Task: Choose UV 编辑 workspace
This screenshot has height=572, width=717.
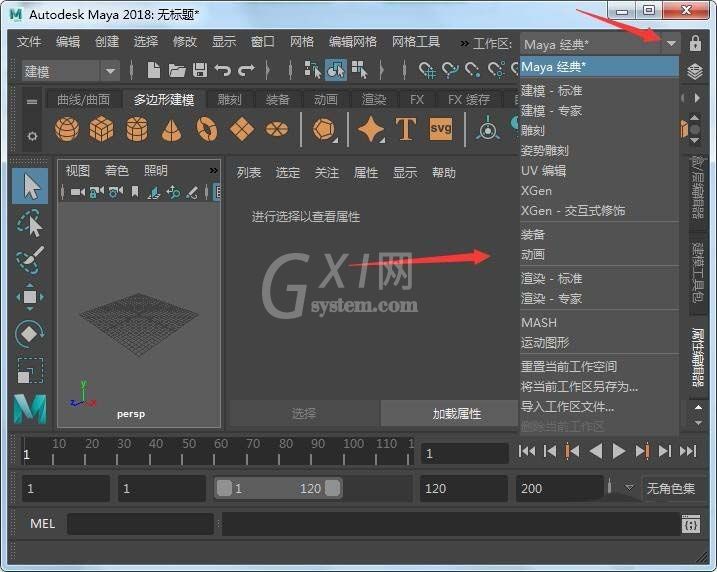Action: (599, 171)
